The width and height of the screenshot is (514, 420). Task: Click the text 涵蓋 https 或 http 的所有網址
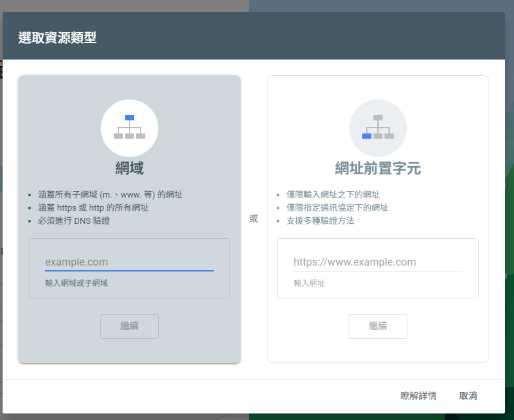point(93,207)
